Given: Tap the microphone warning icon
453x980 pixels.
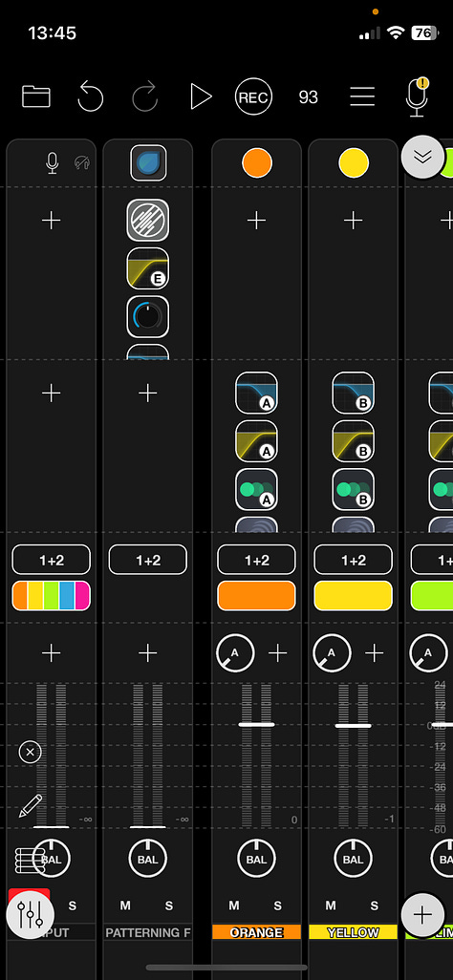Looking at the screenshot, I should click(417, 97).
